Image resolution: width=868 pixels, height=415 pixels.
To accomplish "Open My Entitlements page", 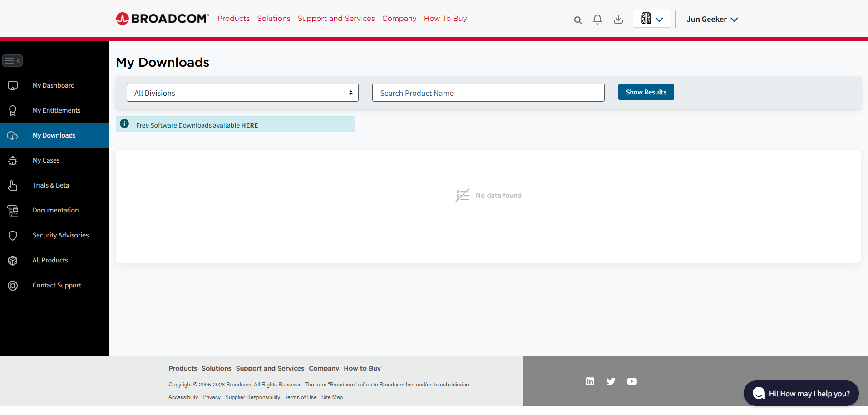I will [x=56, y=110].
